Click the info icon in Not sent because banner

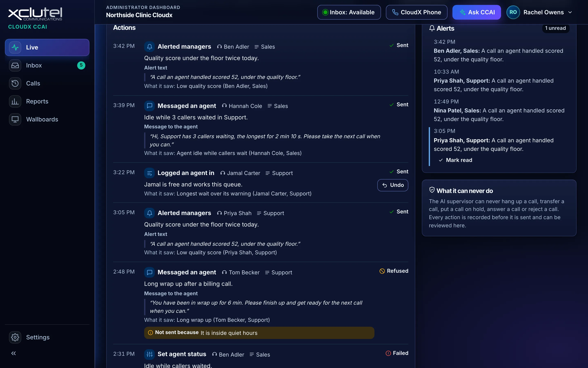(x=150, y=332)
